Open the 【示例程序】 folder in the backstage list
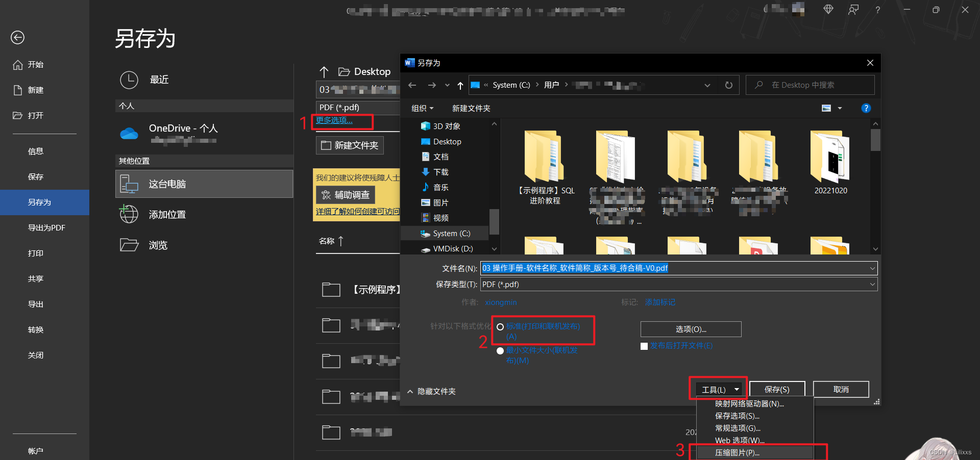Image resolution: width=980 pixels, height=460 pixels. coord(360,290)
